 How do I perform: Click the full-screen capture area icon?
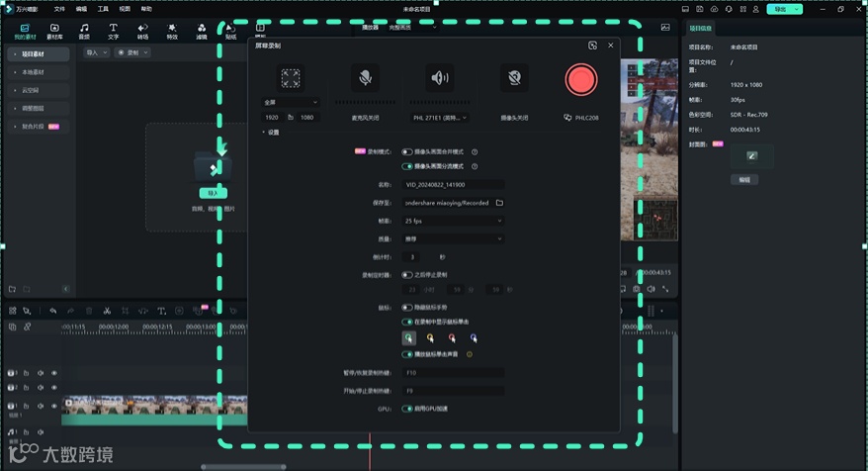coord(291,78)
